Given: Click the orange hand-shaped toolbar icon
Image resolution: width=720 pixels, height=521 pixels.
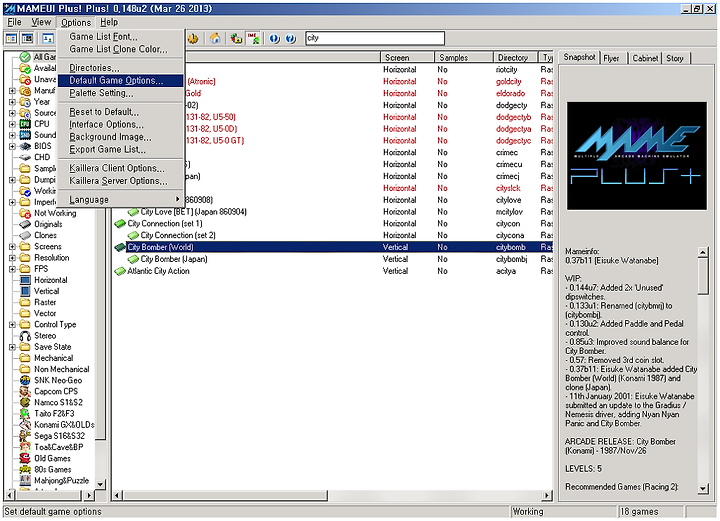Looking at the screenshot, I should [x=193, y=39].
